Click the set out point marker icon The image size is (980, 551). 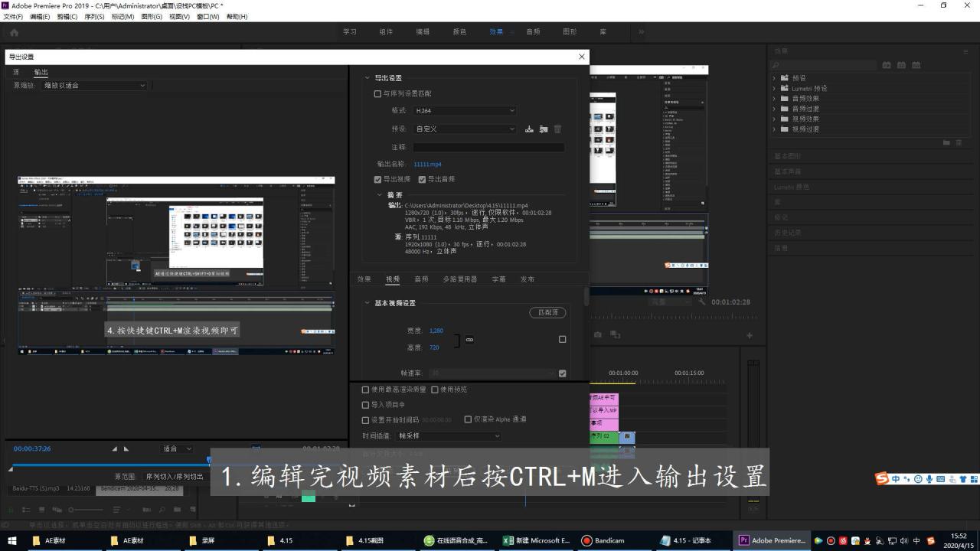coord(126,448)
